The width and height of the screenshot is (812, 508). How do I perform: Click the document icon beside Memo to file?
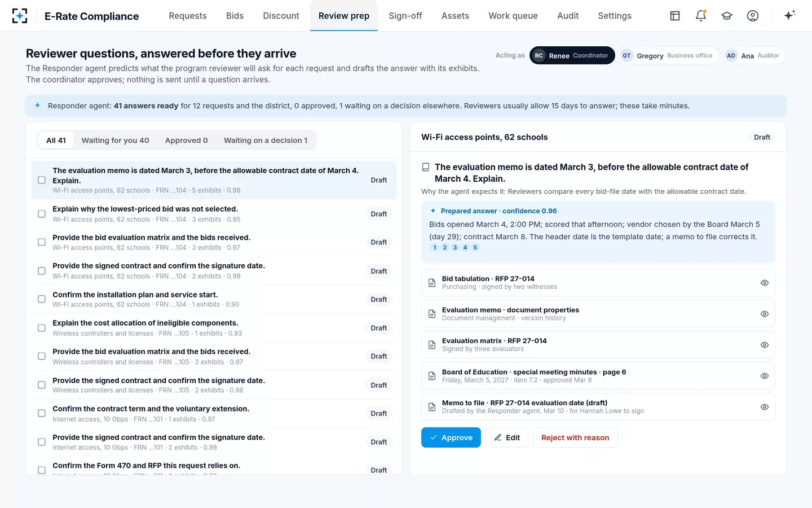432,407
